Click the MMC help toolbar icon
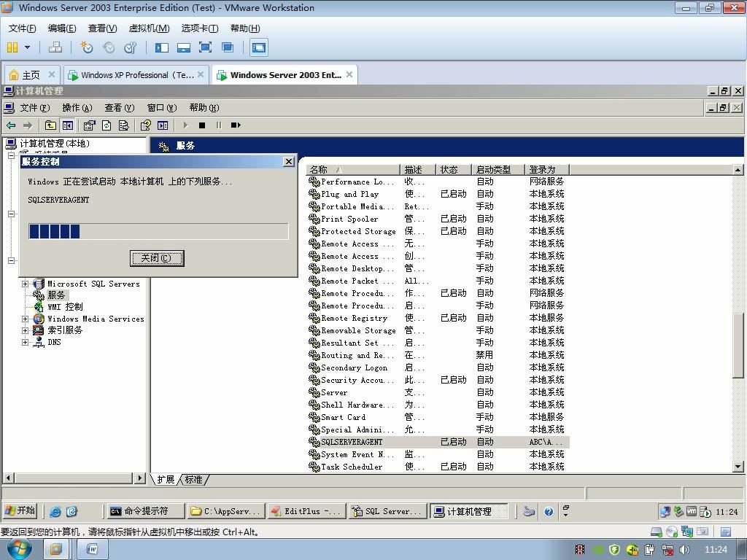Viewport: 747px width, 560px height. click(x=145, y=125)
